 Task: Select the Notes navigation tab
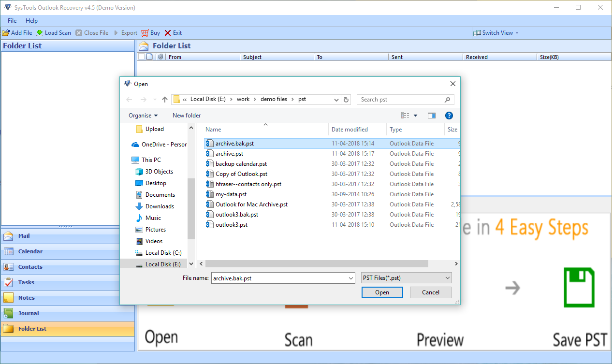68,298
